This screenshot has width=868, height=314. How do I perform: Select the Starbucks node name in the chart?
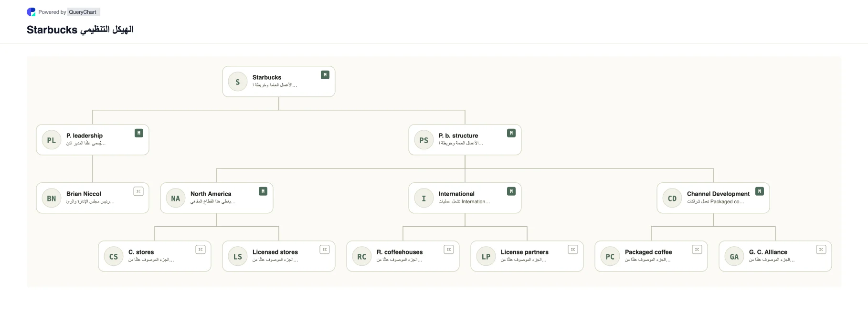click(267, 77)
